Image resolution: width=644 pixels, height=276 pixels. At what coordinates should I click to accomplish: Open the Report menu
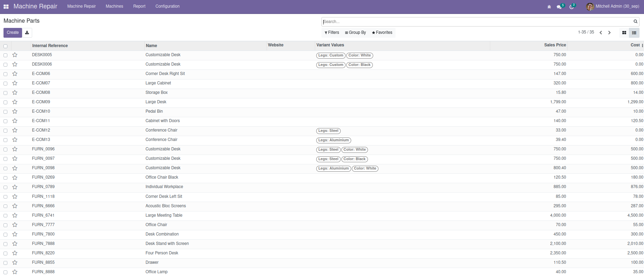click(x=139, y=6)
